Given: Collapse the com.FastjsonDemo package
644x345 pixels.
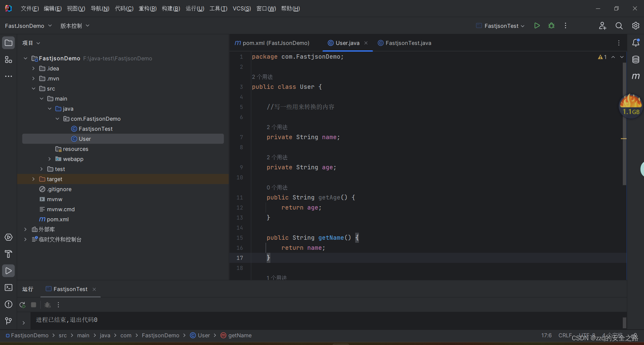Looking at the screenshot, I should pyautogui.click(x=58, y=119).
